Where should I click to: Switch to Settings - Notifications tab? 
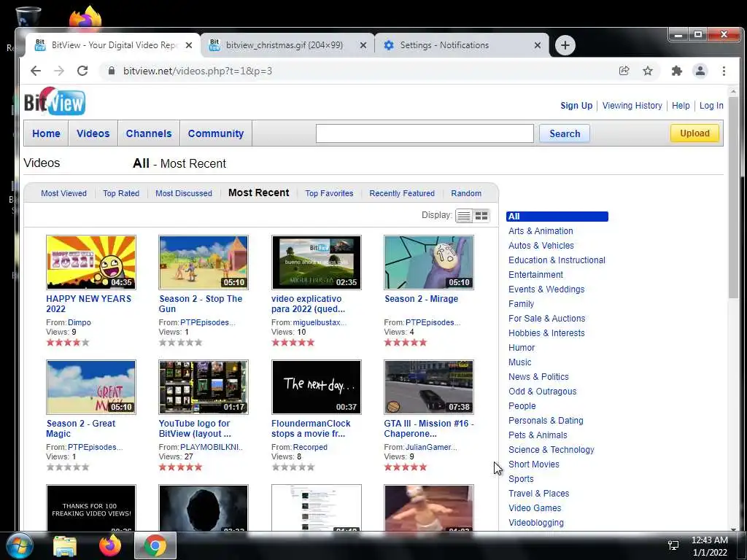(444, 45)
